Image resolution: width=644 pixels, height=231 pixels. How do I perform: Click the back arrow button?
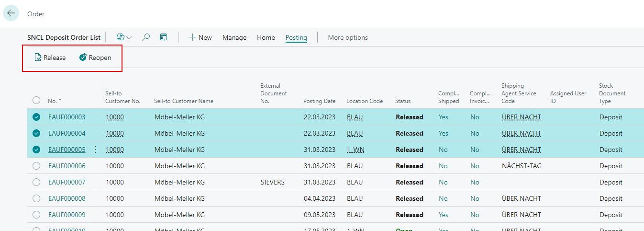(11, 13)
